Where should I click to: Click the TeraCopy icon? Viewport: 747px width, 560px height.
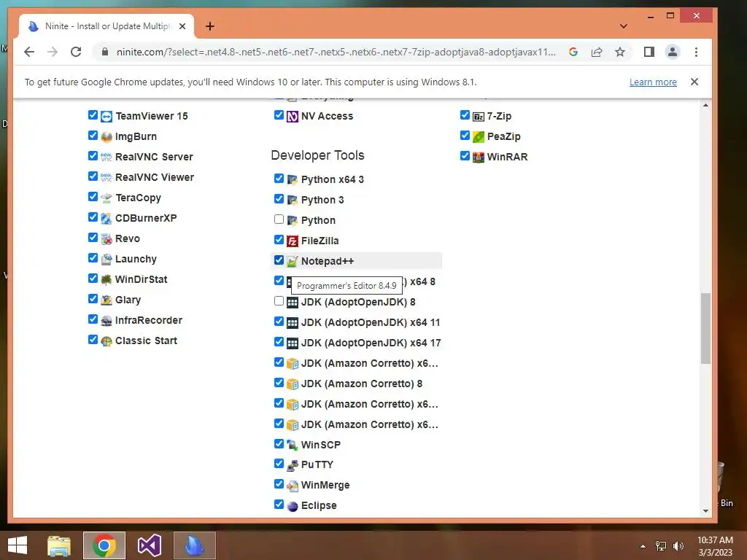107,198
